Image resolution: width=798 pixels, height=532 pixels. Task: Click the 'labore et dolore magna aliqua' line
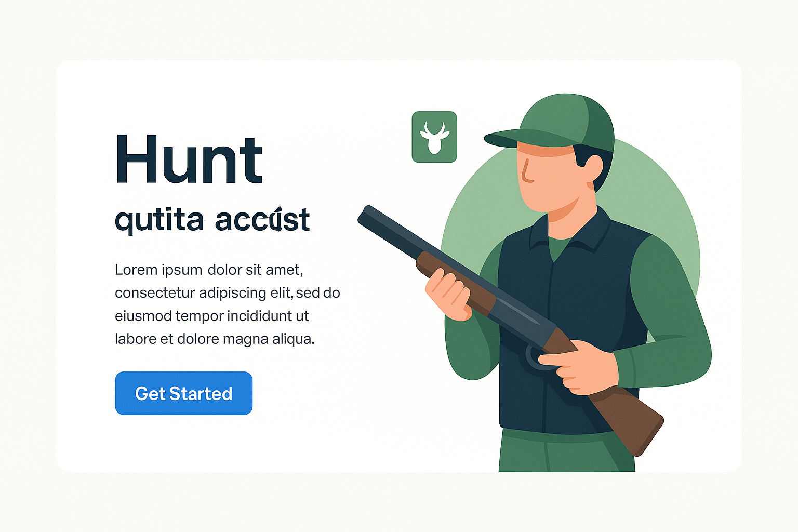coord(215,339)
